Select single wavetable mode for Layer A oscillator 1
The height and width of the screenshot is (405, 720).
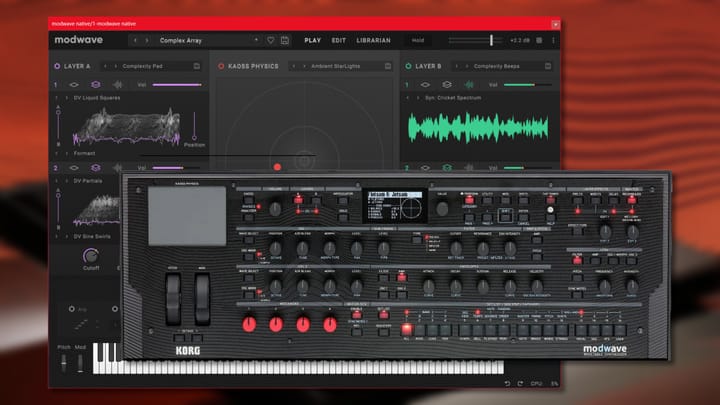[x=73, y=85]
